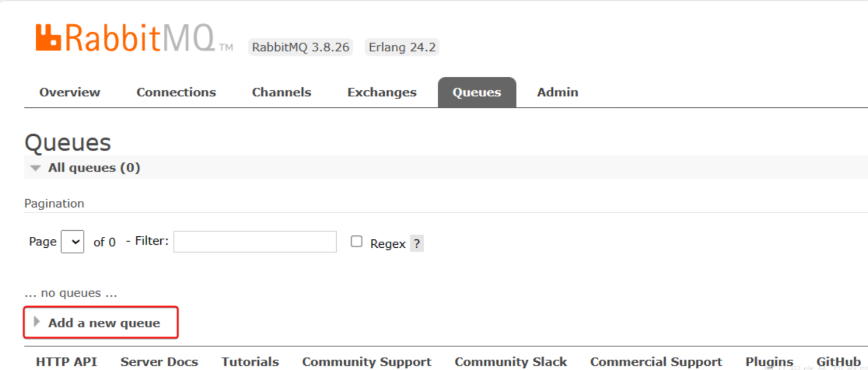868x370 pixels.
Task: Open the Regex help question mark
Action: (417, 243)
